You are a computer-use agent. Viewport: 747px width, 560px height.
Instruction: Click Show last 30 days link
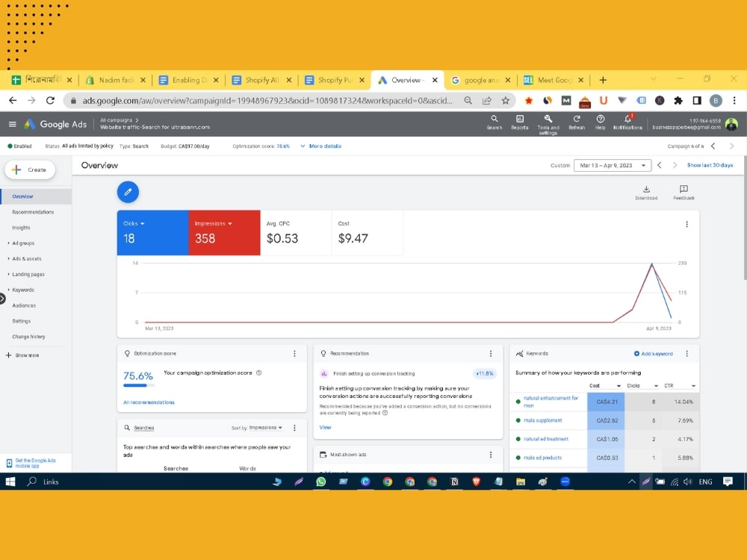710,165
